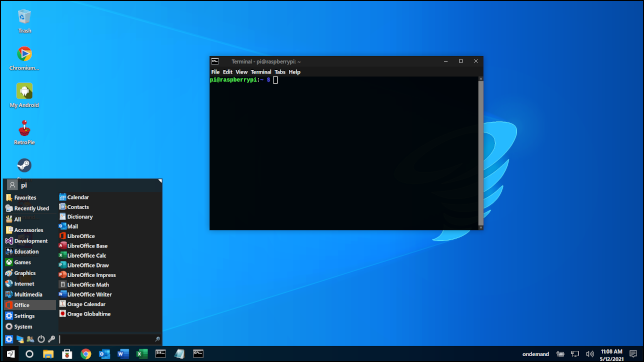Screen dimensions: 644x362
Task: Launch Calendar from the Office list
Action: point(109,197)
